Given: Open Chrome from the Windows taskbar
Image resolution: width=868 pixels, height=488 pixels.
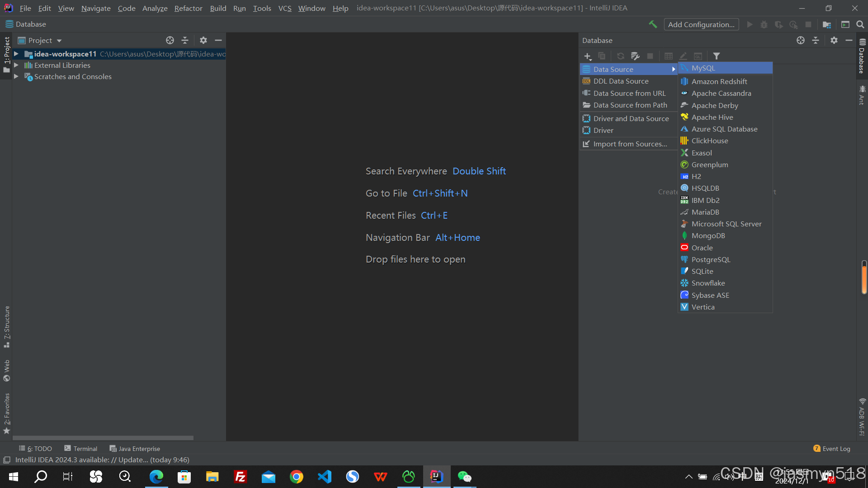Looking at the screenshot, I should tap(297, 477).
